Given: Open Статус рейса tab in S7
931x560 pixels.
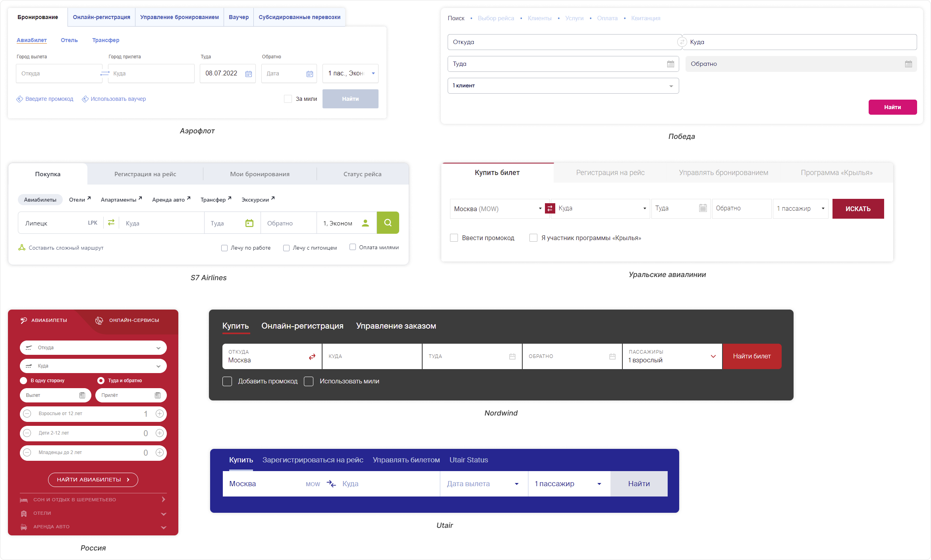Looking at the screenshot, I should 362,174.
